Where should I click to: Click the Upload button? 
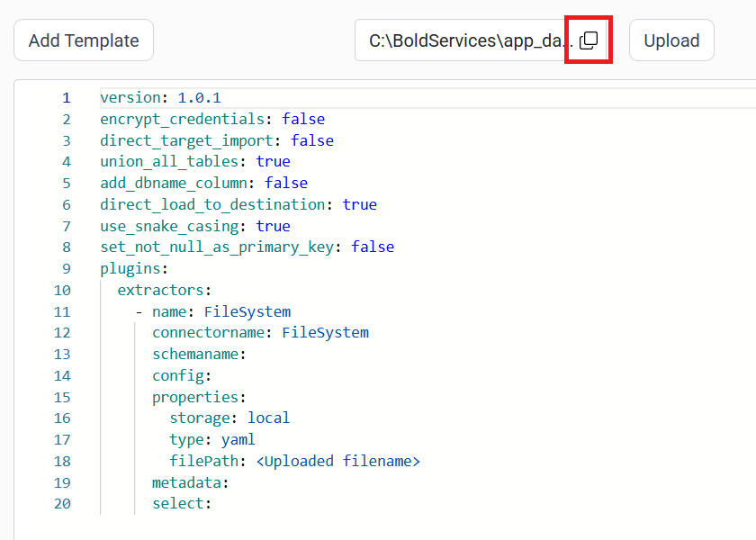coord(671,40)
